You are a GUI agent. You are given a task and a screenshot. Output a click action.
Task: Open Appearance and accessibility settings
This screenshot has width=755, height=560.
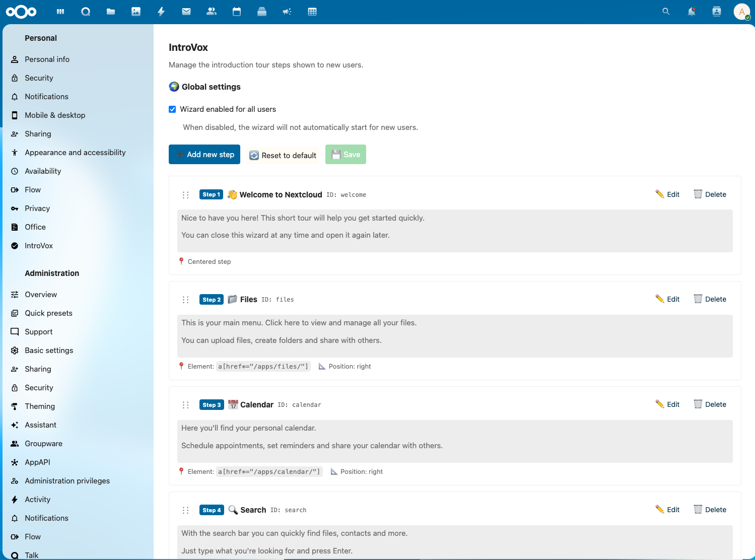[78, 153]
